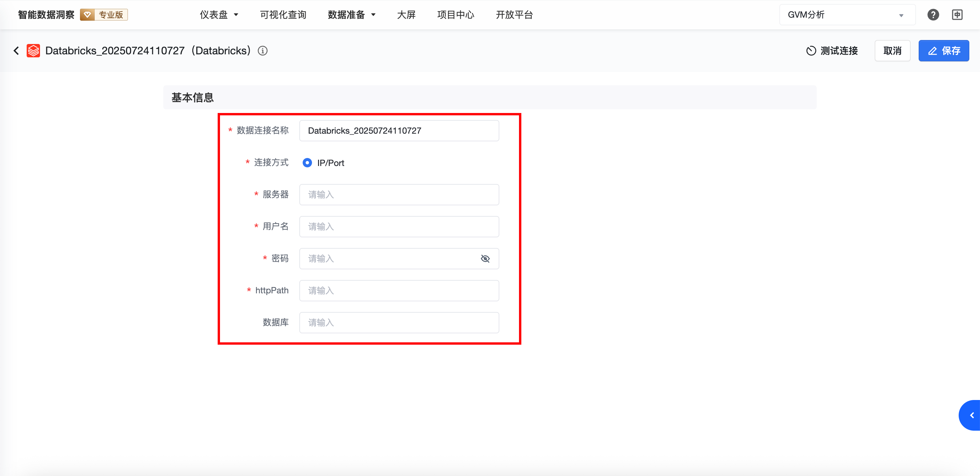980x476 pixels.
Task: Open the help question mark icon
Action: [x=933, y=15]
